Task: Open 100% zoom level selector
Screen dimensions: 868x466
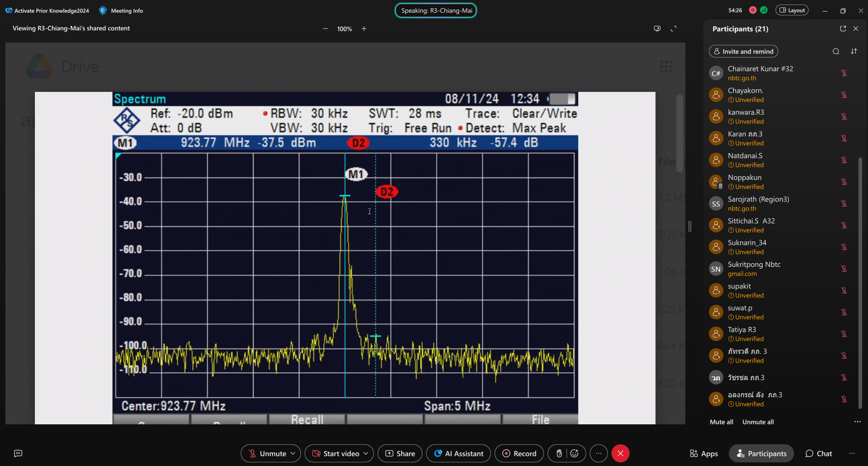Action: tap(344, 29)
